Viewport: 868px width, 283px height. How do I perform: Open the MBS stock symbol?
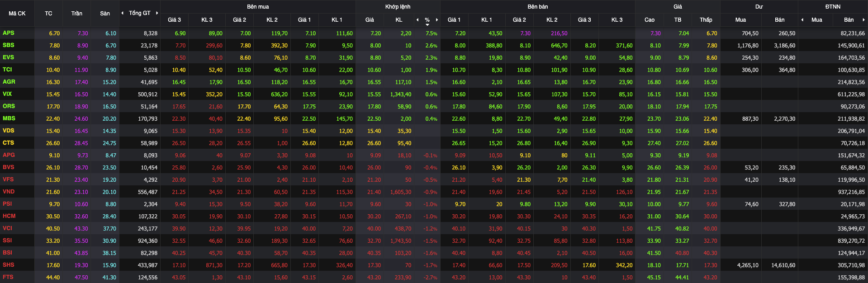pos(9,118)
